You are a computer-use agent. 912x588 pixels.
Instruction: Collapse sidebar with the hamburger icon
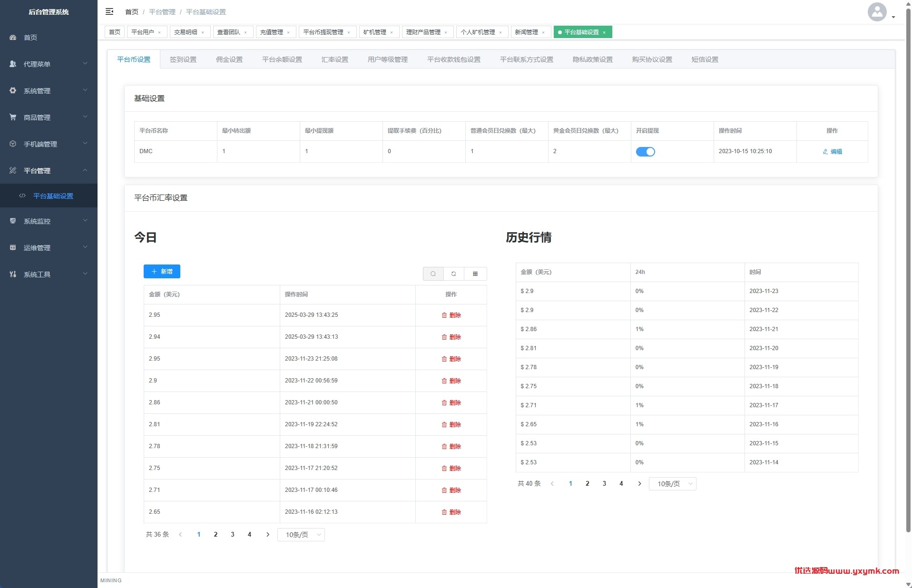pos(109,11)
